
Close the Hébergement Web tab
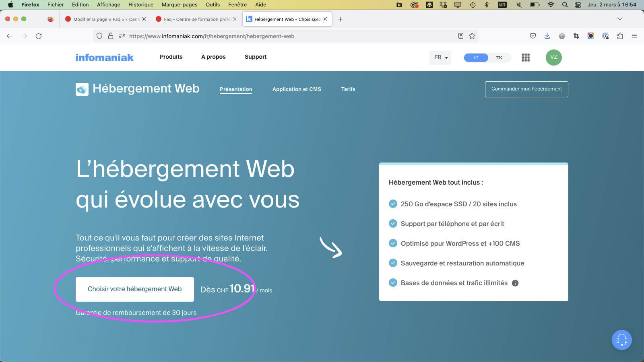pyautogui.click(x=325, y=19)
